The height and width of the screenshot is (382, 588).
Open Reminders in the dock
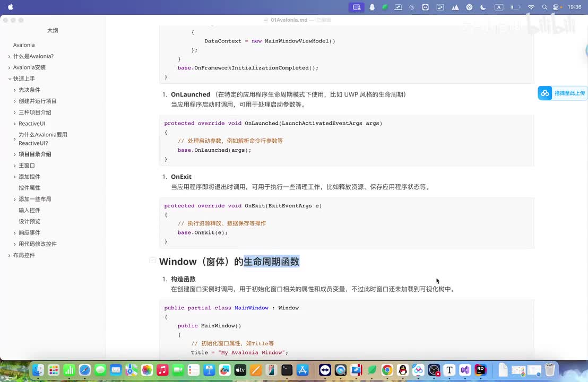tap(194, 370)
